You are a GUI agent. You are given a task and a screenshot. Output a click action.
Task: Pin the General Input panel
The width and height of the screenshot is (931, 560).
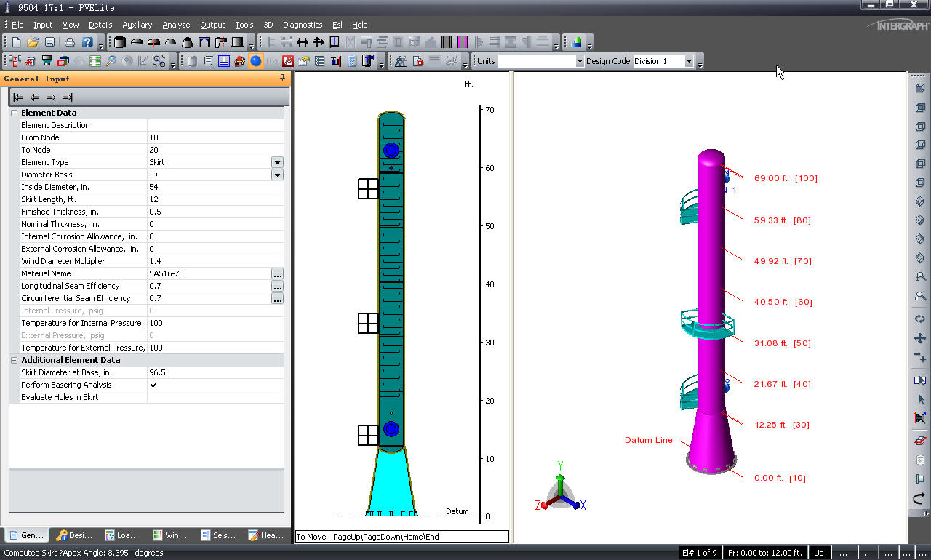click(283, 78)
